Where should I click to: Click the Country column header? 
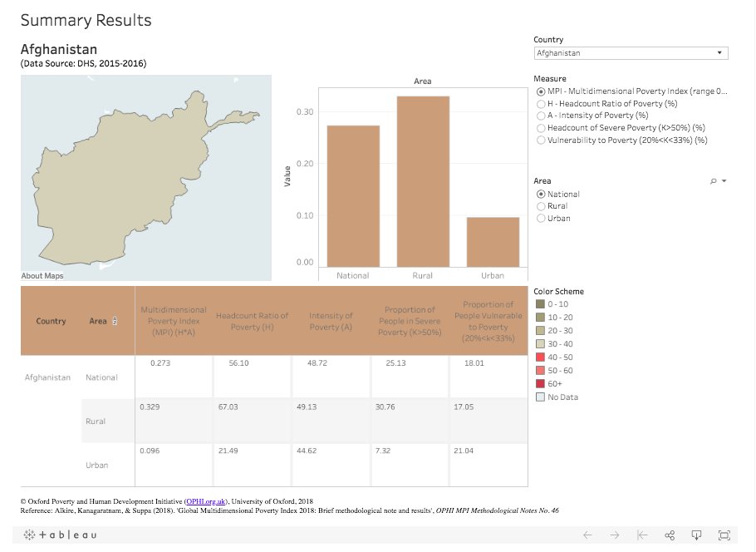point(51,321)
